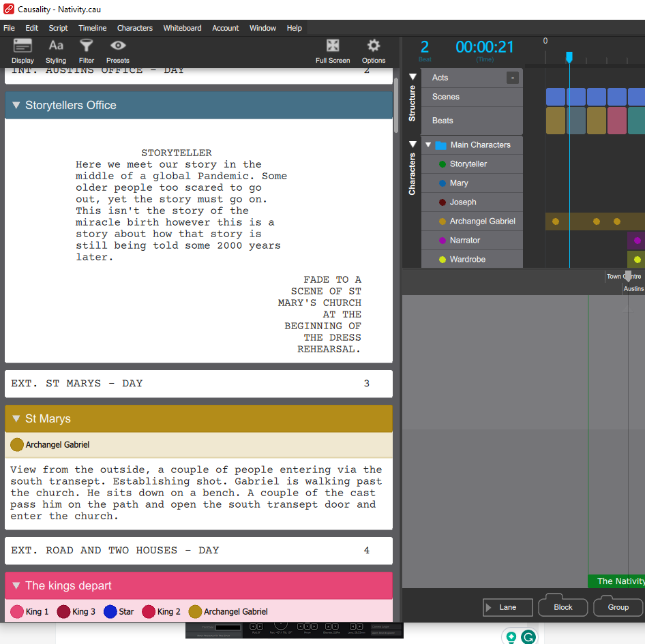Open the Display panel icon
Screen dimensions: 645x644
click(22, 46)
